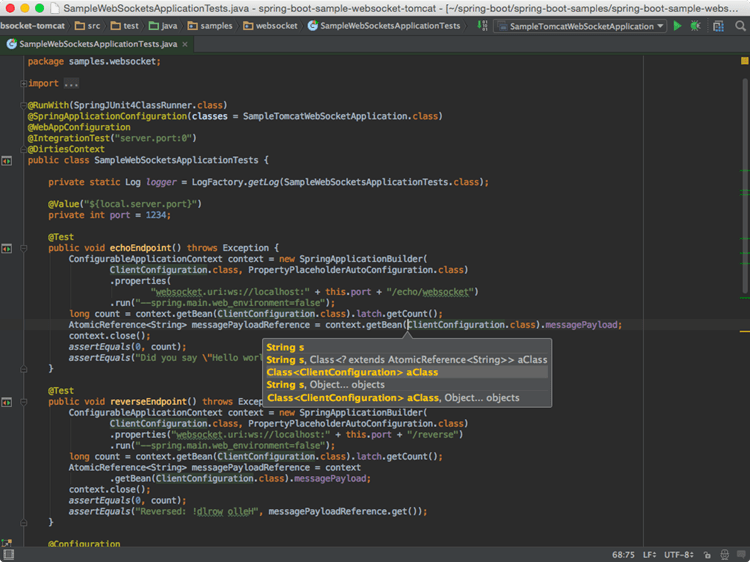This screenshot has width=750, height=562.
Task: Click the lock read-only status icon
Action: tap(707, 555)
